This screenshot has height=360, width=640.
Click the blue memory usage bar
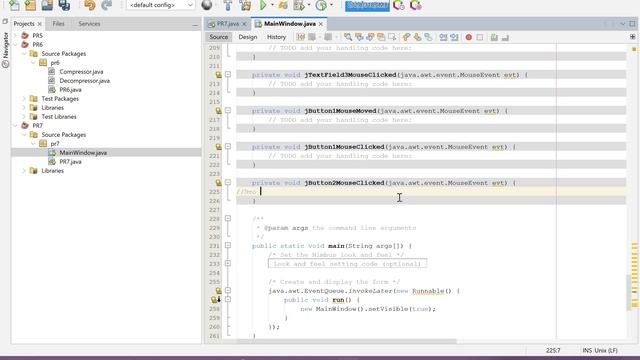(367, 5)
